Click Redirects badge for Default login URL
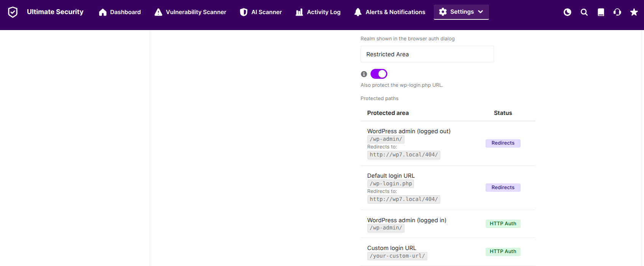The image size is (644, 266). pyautogui.click(x=503, y=188)
